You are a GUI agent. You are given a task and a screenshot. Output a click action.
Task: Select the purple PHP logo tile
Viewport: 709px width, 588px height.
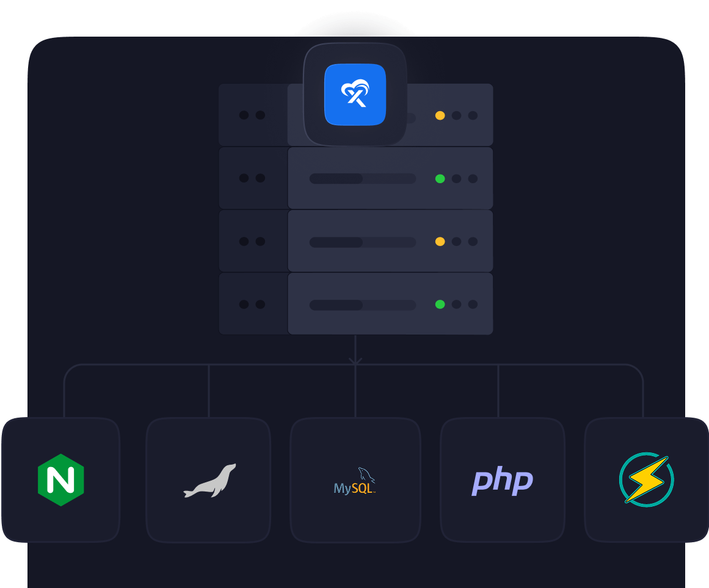[502, 481]
